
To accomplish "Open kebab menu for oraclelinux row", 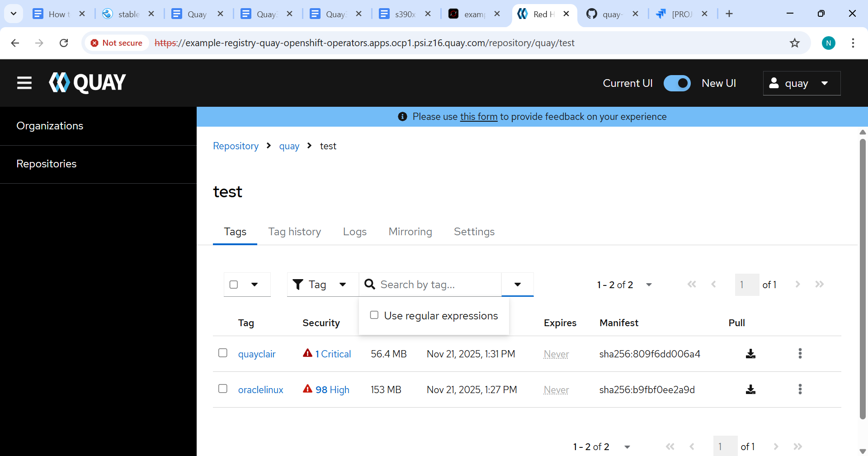I will (x=800, y=389).
